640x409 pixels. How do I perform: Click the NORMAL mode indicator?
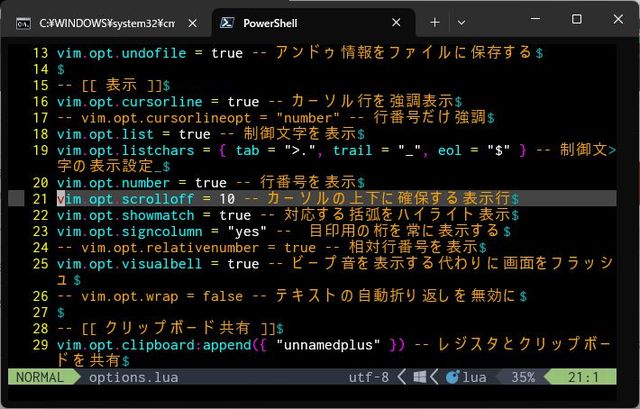point(39,378)
